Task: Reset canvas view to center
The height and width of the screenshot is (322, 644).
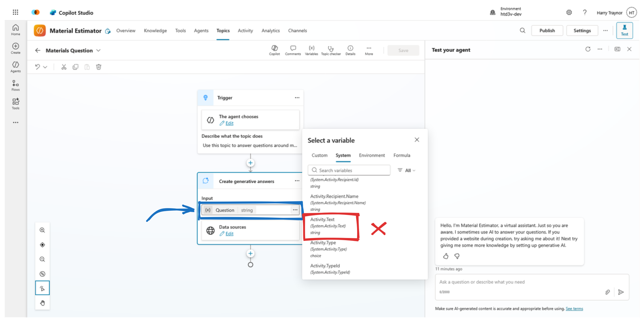Action: tap(42, 245)
